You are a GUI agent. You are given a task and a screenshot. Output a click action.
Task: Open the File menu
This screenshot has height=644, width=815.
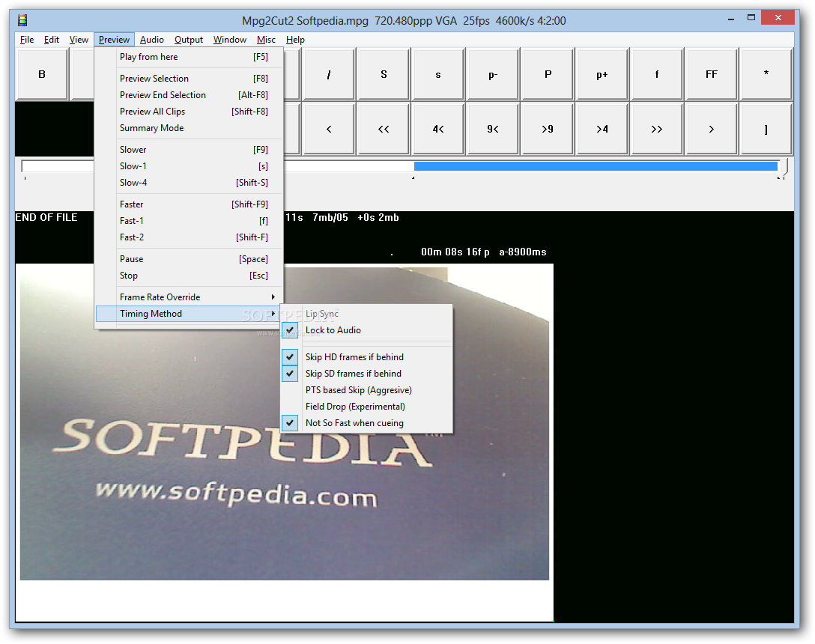(x=27, y=40)
